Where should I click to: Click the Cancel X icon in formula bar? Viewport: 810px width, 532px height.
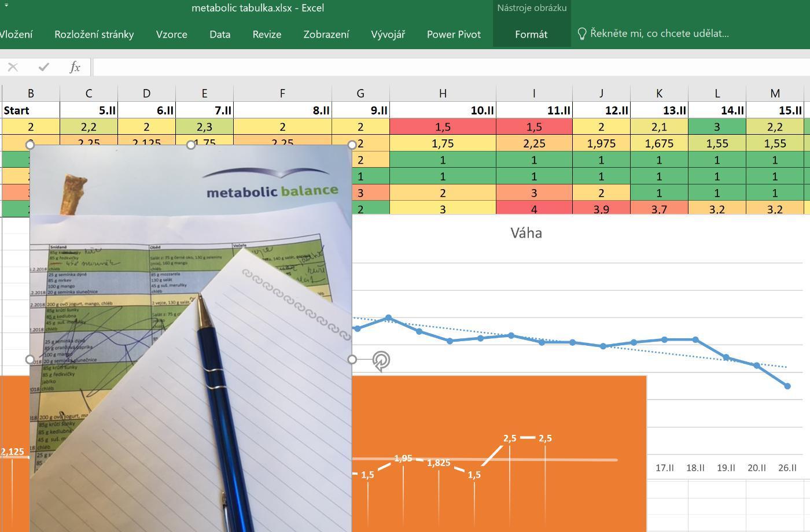pos(13,67)
